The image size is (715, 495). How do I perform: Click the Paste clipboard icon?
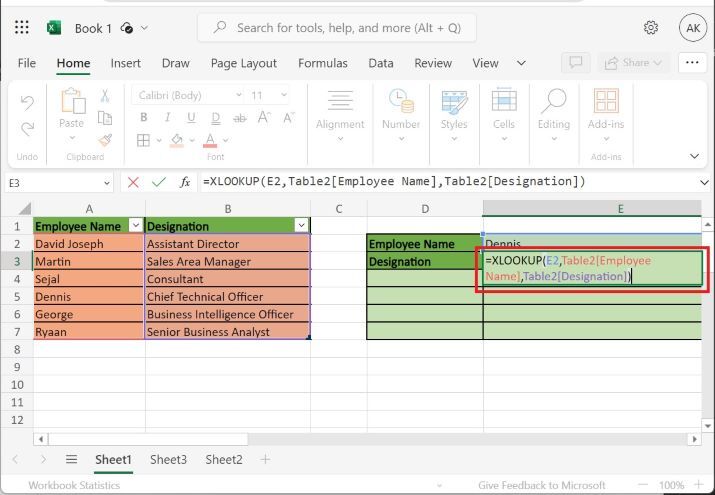72,100
